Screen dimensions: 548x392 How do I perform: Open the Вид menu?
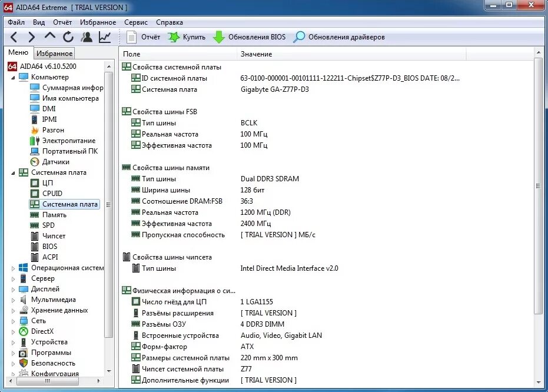point(39,22)
